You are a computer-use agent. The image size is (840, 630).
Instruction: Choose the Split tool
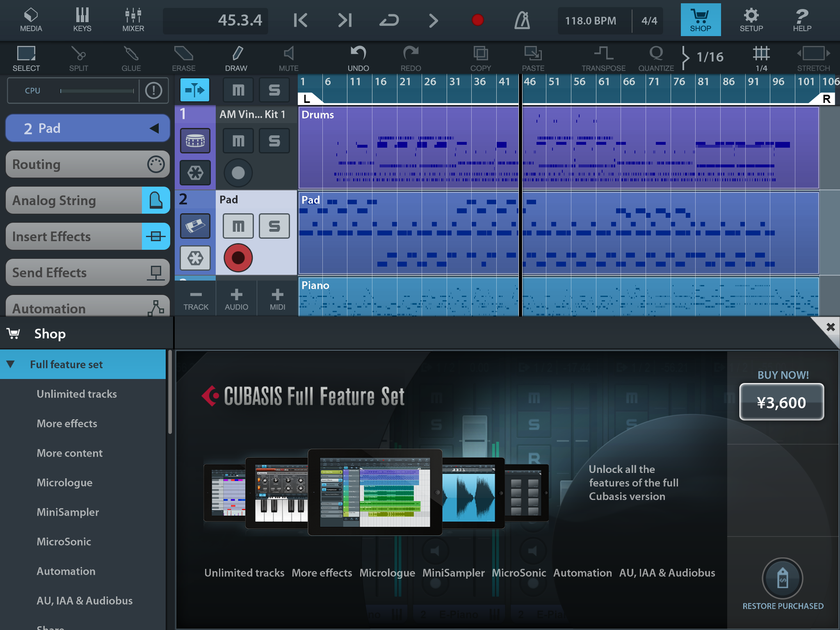tap(79, 58)
